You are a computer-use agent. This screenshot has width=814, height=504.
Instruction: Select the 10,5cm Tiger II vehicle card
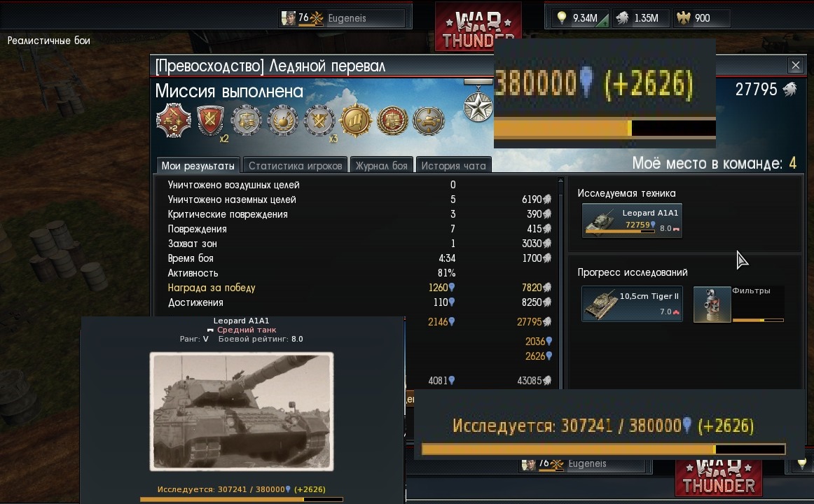click(x=632, y=304)
